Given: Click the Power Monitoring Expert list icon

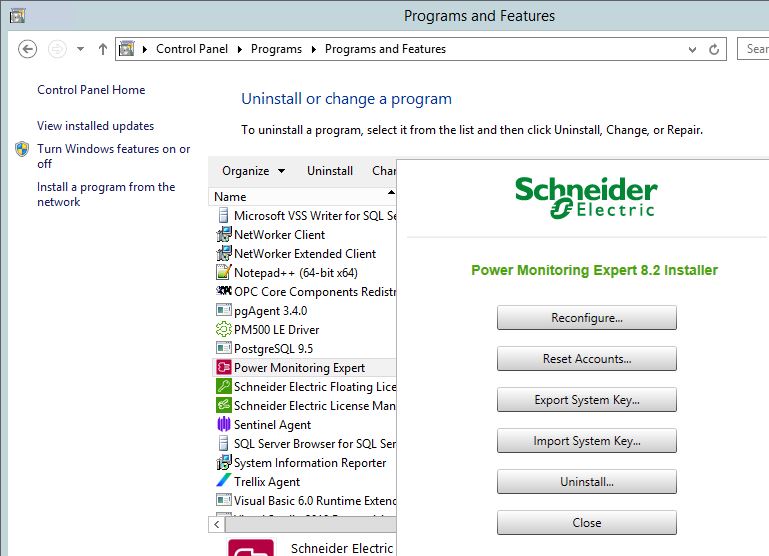Looking at the screenshot, I should tap(224, 368).
